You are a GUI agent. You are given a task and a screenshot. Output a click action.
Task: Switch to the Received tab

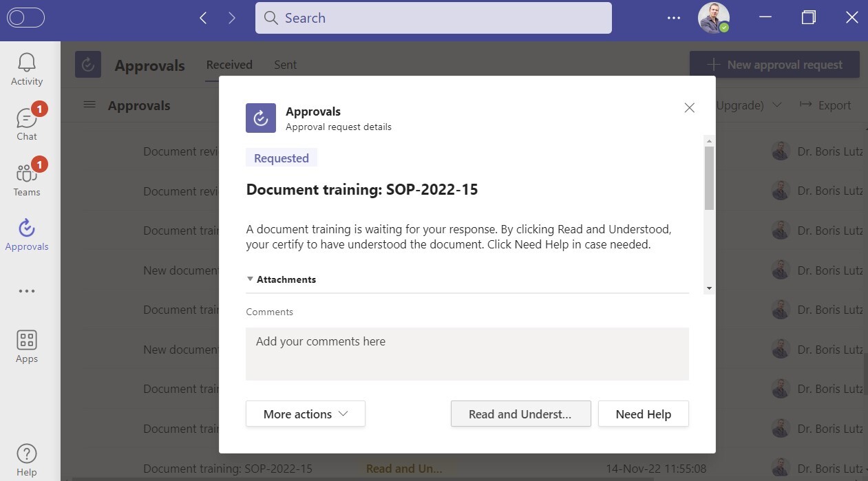pos(229,65)
